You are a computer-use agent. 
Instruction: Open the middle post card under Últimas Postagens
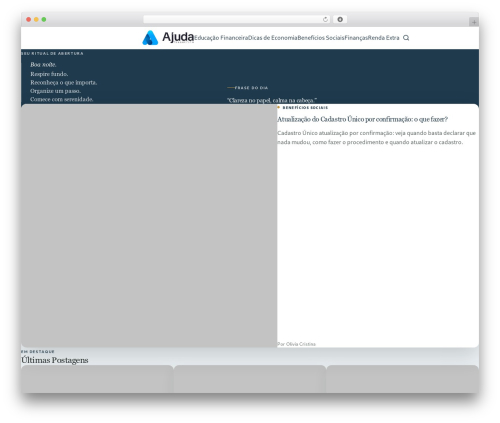[x=250, y=379]
